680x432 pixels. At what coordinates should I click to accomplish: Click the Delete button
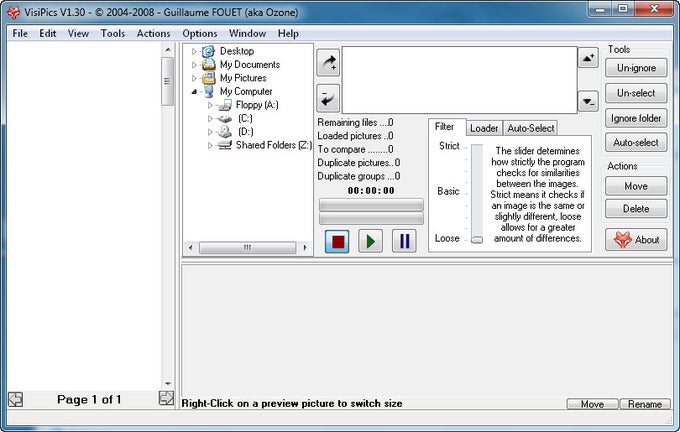click(636, 209)
